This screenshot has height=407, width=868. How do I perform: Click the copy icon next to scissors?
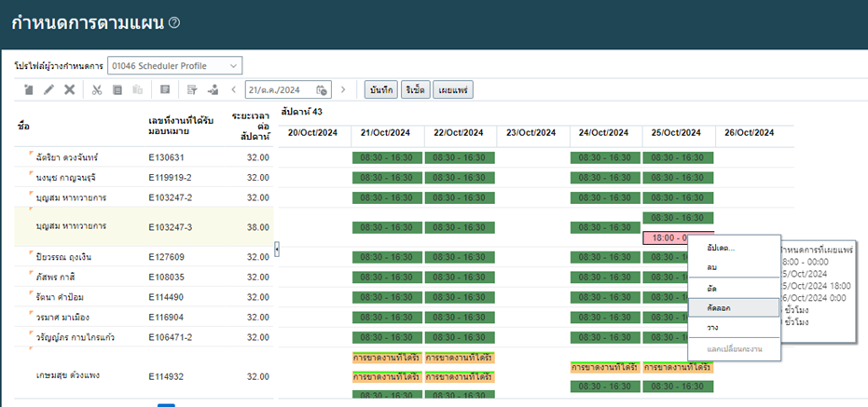click(117, 89)
